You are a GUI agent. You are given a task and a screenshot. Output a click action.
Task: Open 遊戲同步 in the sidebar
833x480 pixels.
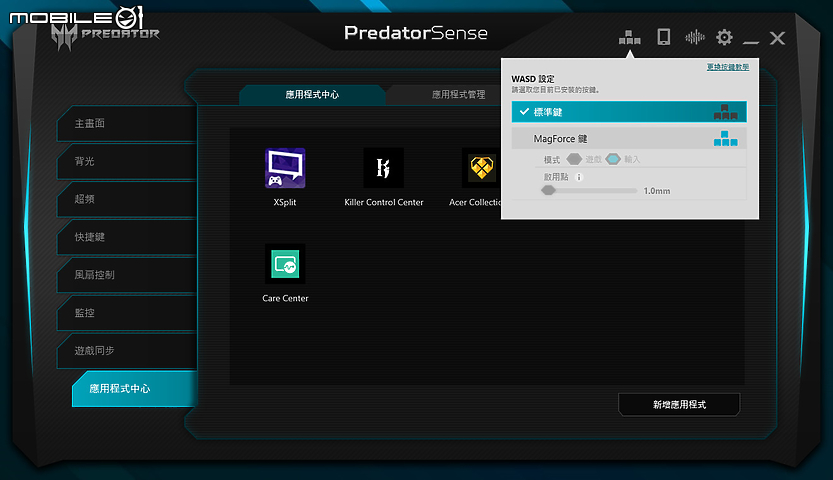(x=126, y=350)
